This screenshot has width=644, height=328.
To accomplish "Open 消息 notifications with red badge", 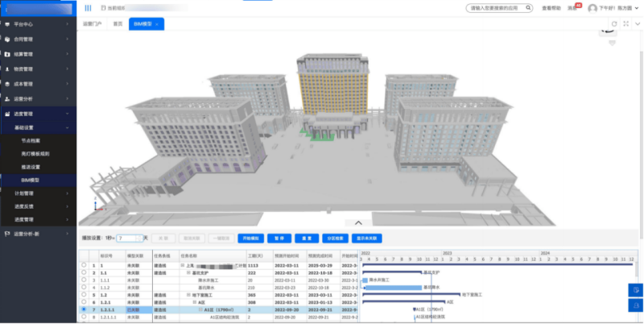I will pos(572,8).
